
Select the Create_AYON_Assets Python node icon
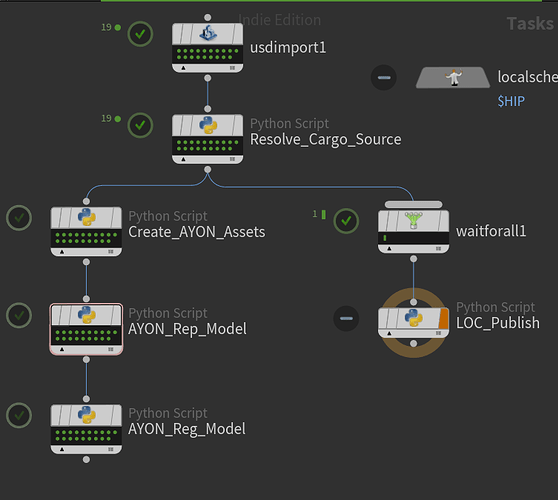[x=86, y=217]
